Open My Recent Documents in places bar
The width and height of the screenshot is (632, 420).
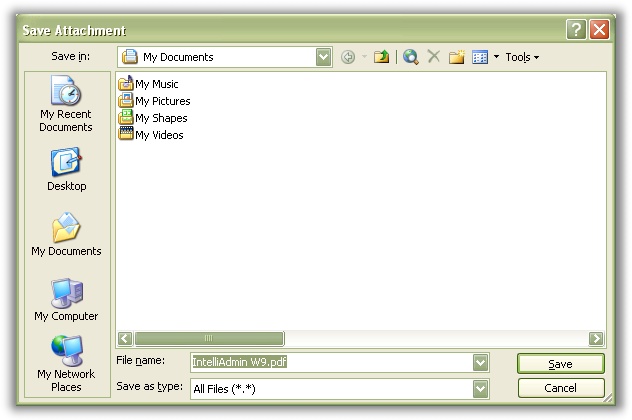coord(66,104)
